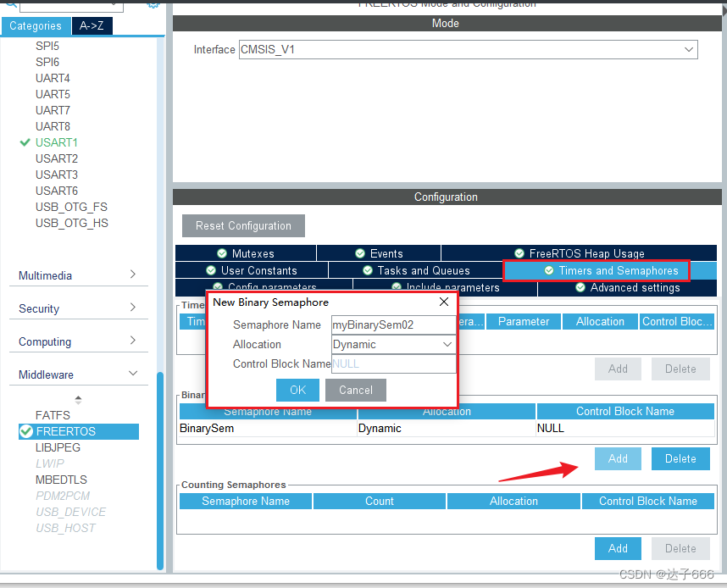Select USB_OTG_FS peripheral
The image size is (727, 588).
(71, 207)
